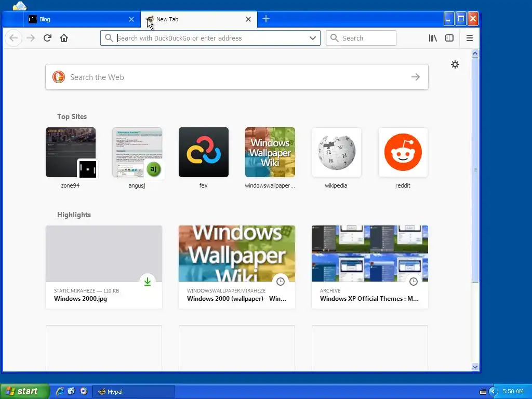The image size is (532, 399).
Task: Open the hamburger application menu
Action: [470, 38]
